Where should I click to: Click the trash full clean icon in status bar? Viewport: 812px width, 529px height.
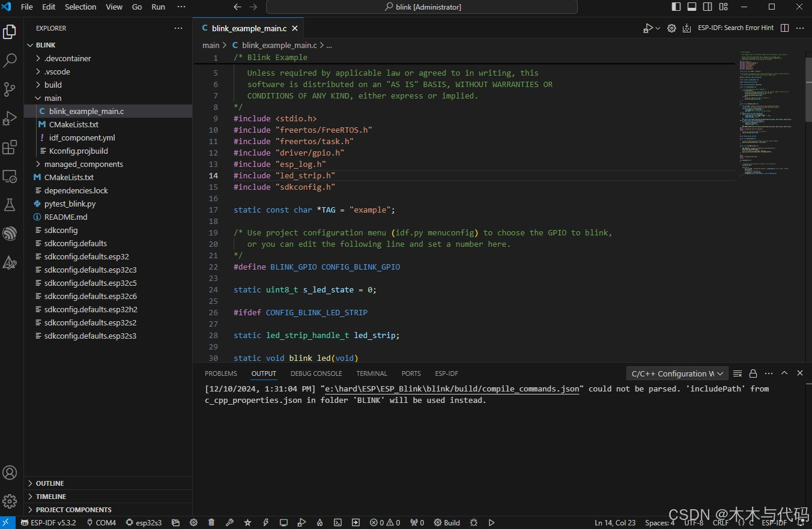[x=211, y=522]
